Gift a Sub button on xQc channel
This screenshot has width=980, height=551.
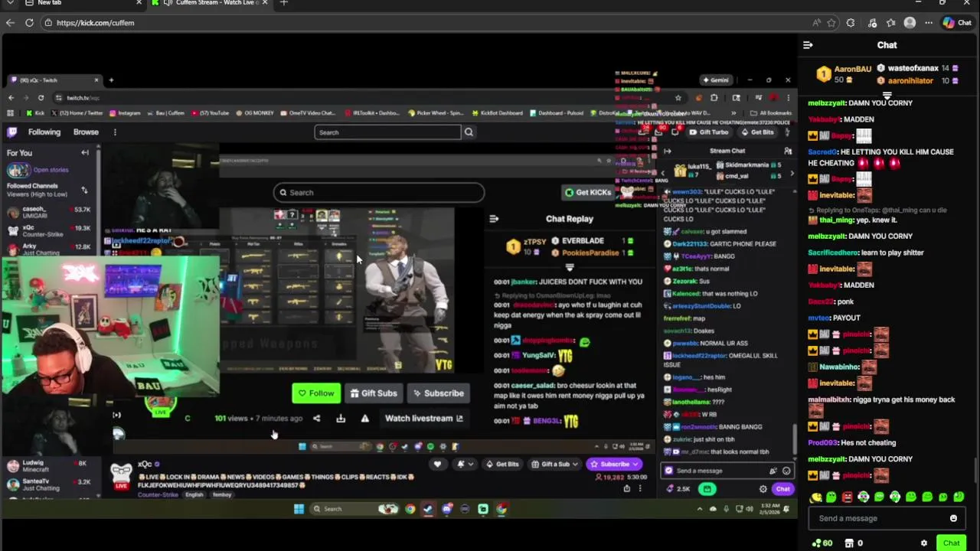pyautogui.click(x=555, y=464)
